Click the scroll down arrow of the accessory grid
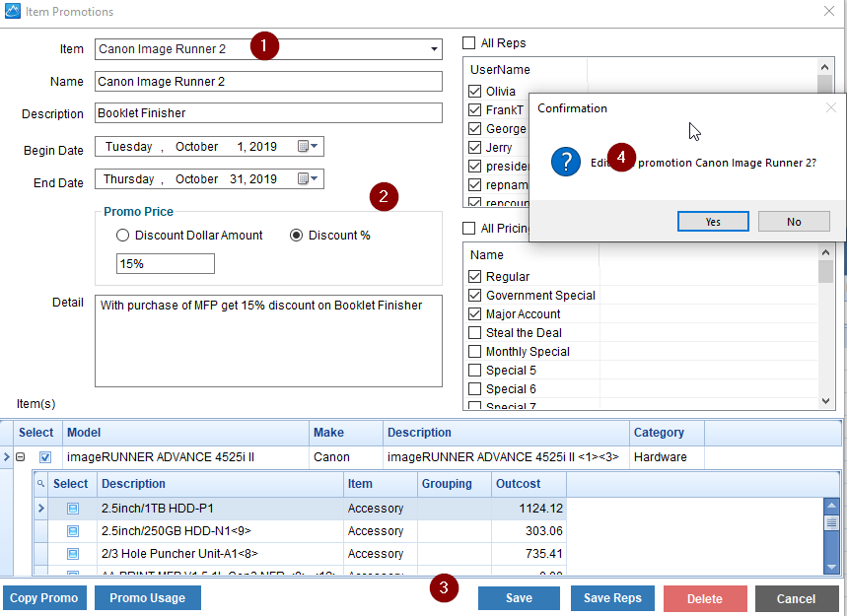 point(831,567)
